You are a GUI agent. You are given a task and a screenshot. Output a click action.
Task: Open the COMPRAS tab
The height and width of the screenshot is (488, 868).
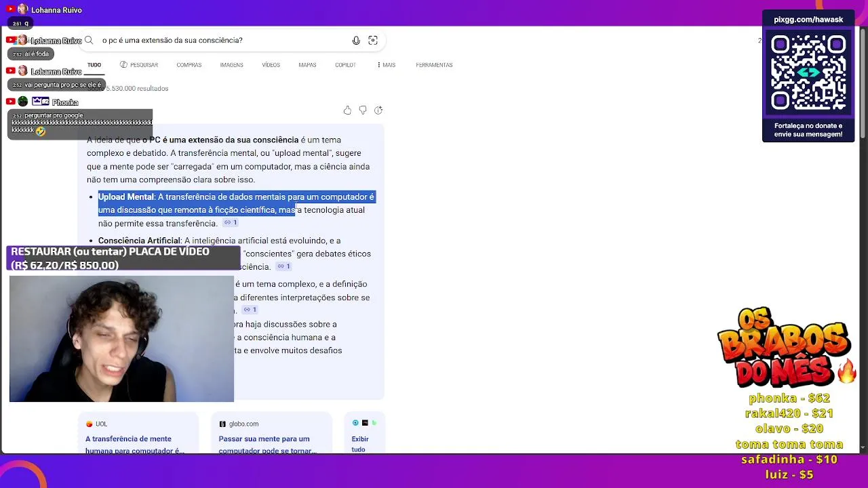(x=189, y=65)
